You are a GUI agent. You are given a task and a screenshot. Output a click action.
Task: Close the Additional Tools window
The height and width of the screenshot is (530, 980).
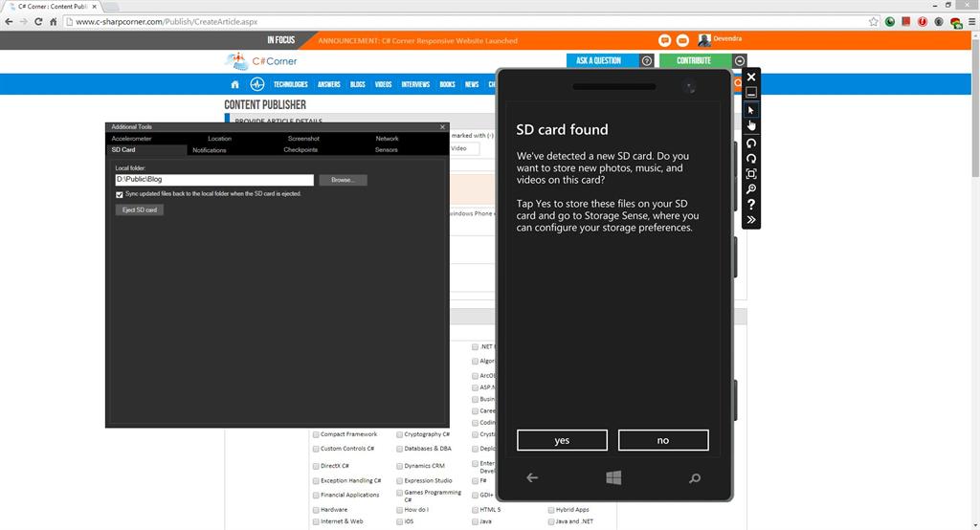(x=442, y=127)
